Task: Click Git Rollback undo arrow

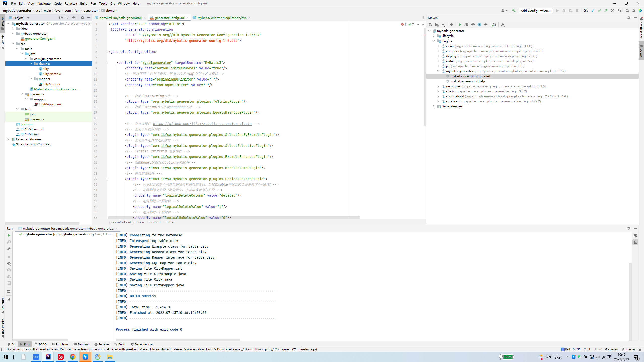Action: (x=619, y=11)
